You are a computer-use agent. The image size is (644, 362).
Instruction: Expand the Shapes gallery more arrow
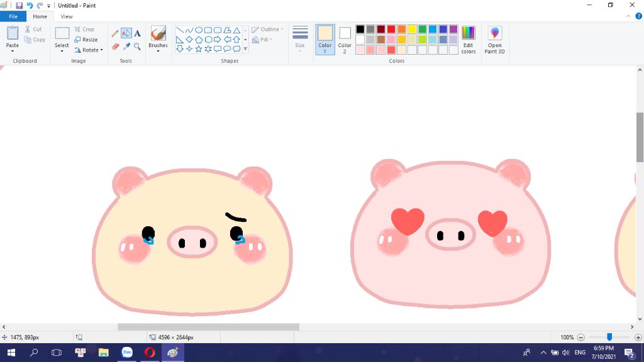(245, 49)
